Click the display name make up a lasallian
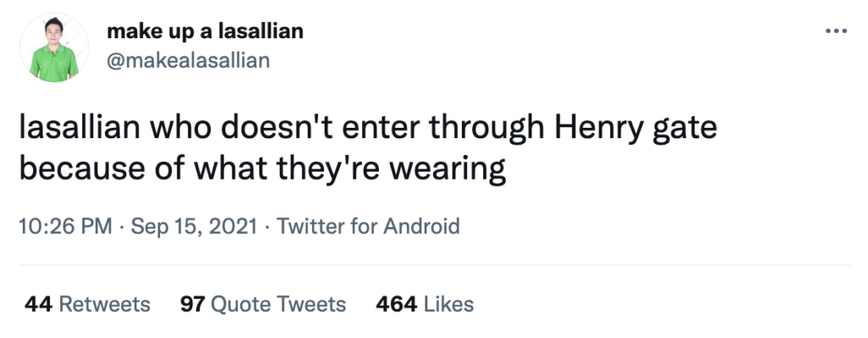The image size is (868, 338). click(x=205, y=31)
